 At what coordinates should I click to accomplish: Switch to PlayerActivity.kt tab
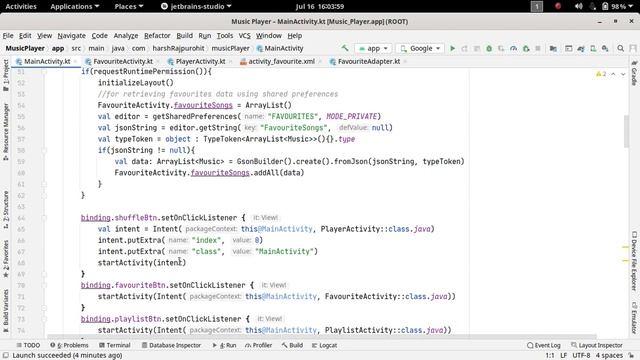[x=200, y=61]
